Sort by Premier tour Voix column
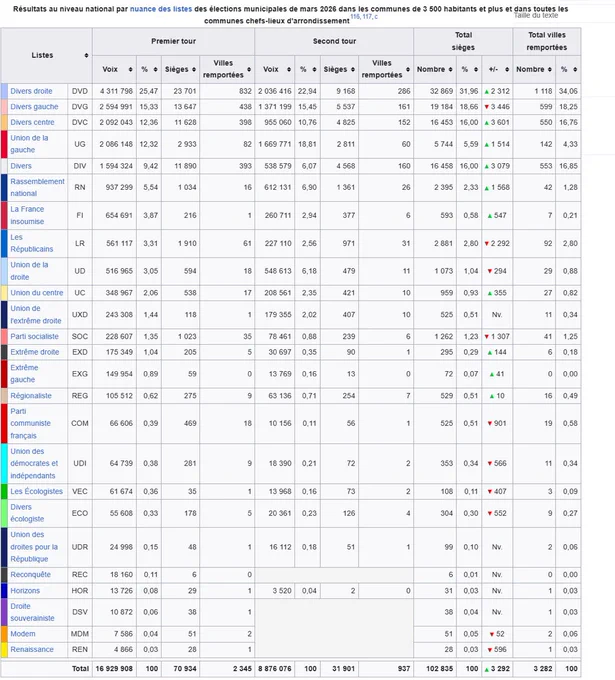The height and width of the screenshot is (680, 615). (130, 69)
